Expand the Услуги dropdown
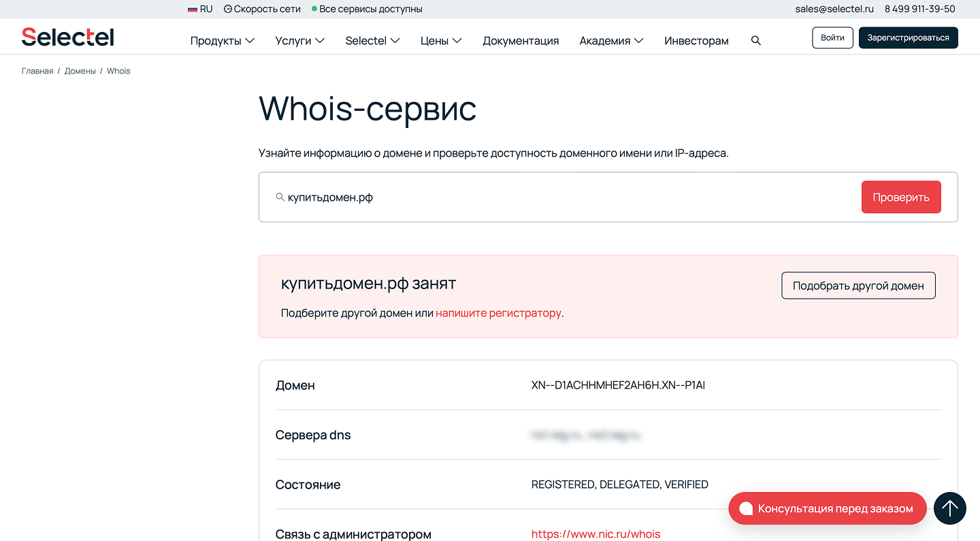980x541 pixels. [299, 41]
